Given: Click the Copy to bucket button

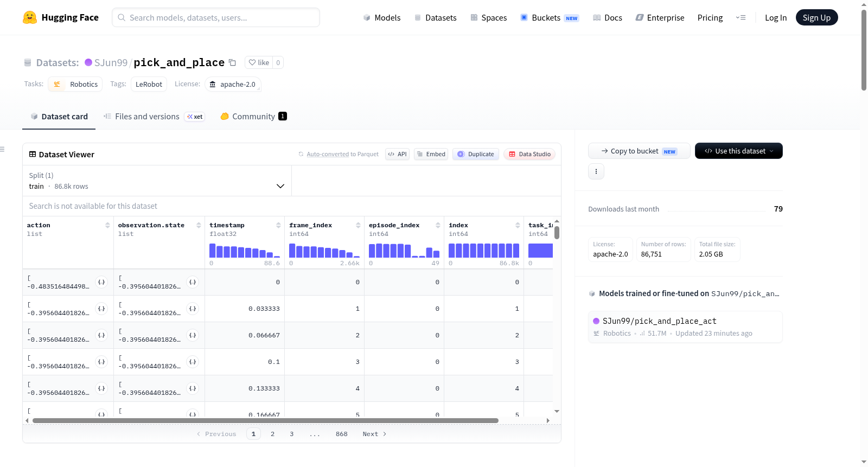Looking at the screenshot, I should click(x=639, y=151).
